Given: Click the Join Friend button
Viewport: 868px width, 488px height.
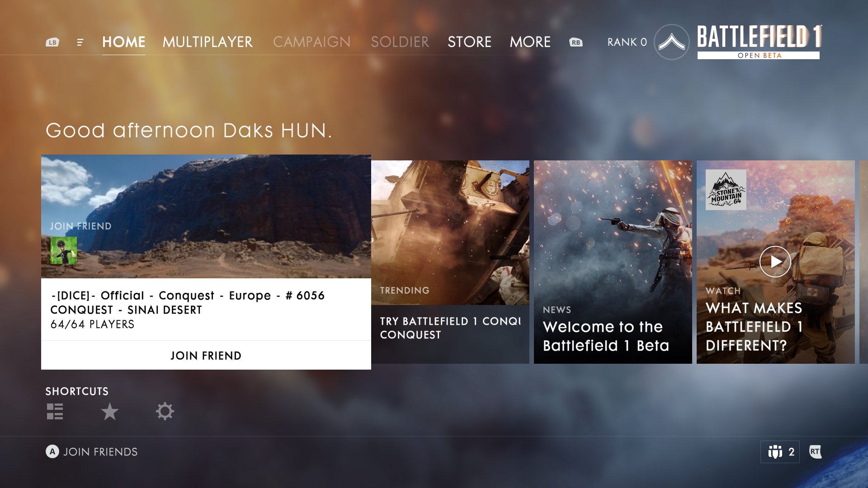Looking at the screenshot, I should 206,356.
